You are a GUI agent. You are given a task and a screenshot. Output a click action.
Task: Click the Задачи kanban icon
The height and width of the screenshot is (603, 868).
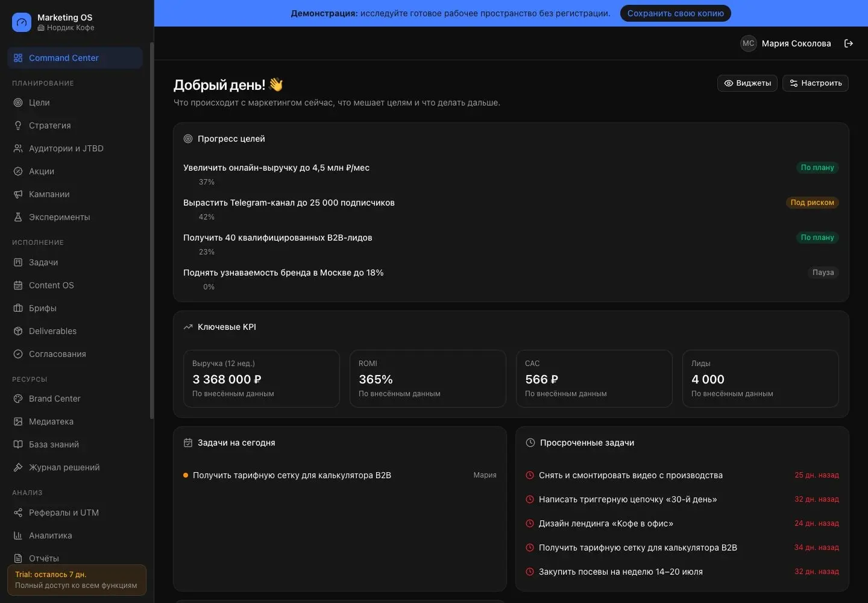(18, 262)
